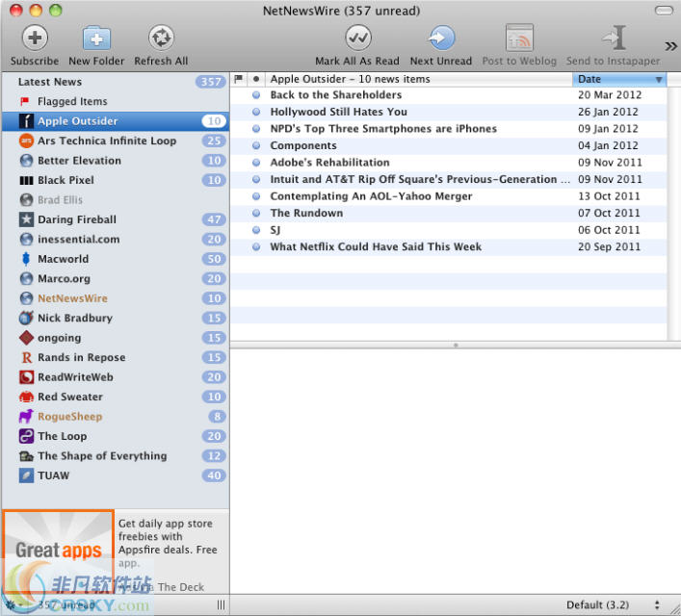Image resolution: width=681 pixels, height=616 pixels.
Task: Toggle unread dot for Components
Action: click(256, 146)
